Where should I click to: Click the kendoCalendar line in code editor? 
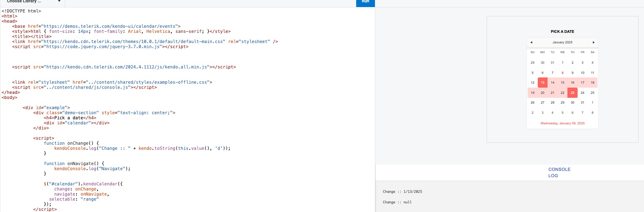[83, 184]
